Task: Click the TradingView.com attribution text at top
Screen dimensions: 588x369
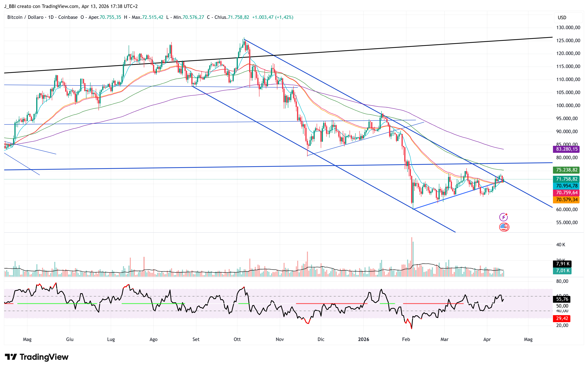Action: tap(60, 6)
